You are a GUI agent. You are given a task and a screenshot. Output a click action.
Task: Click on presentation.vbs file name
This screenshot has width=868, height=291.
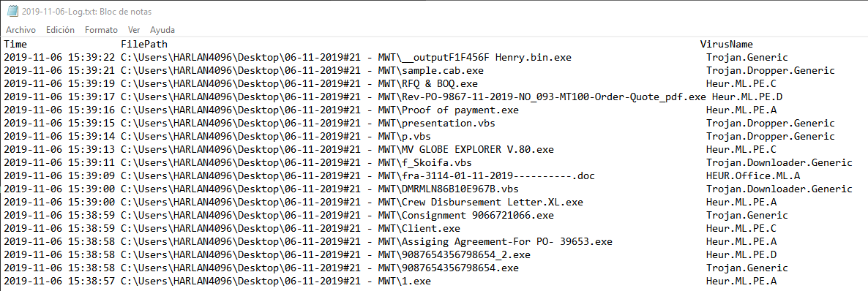pos(449,124)
